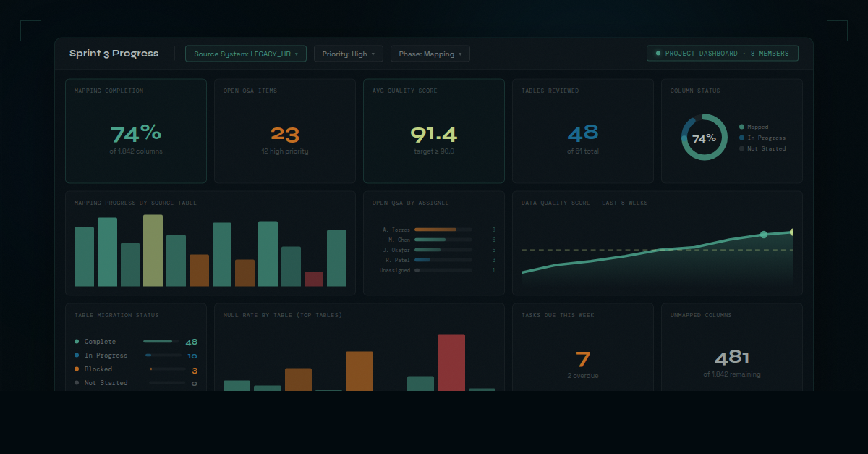Click the 74% donut chart in Column Status
868x454 pixels.
pos(704,138)
